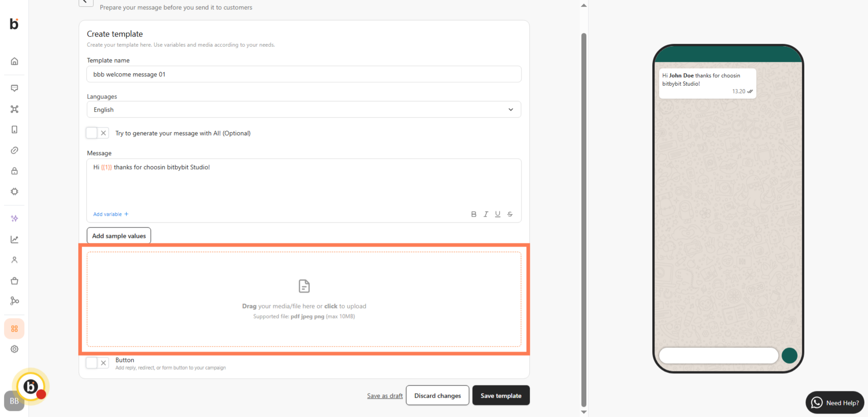The image size is (868, 417).
Task: Click Add sample values button
Action: coord(119,236)
